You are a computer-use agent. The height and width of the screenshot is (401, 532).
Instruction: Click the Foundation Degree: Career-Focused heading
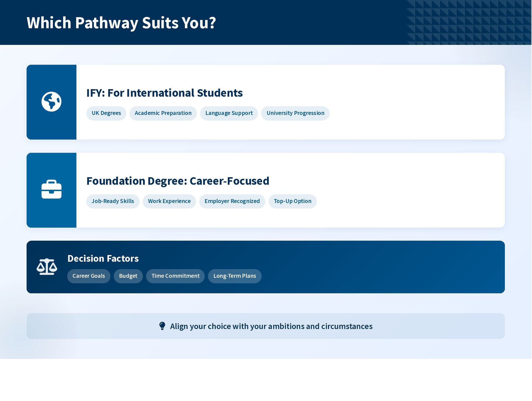tap(178, 181)
